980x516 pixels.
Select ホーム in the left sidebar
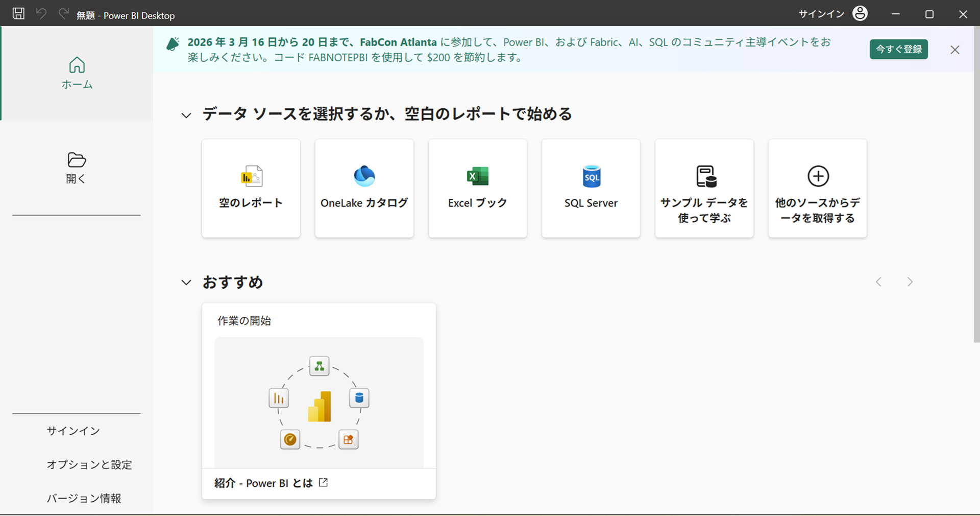(x=77, y=73)
